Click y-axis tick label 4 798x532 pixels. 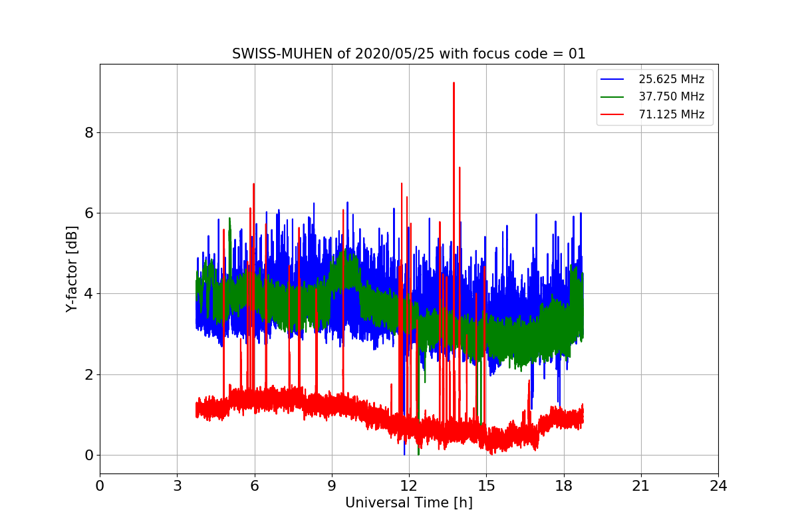(x=88, y=294)
